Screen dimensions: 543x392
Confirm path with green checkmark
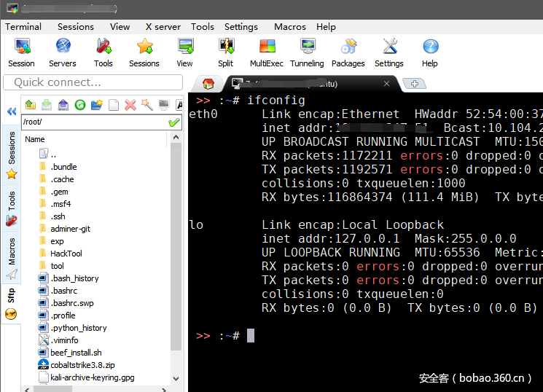[173, 122]
